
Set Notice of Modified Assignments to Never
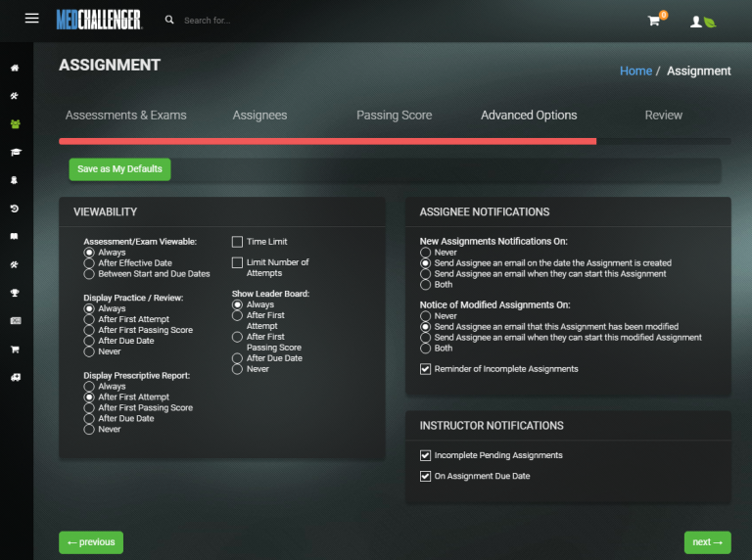coord(425,316)
